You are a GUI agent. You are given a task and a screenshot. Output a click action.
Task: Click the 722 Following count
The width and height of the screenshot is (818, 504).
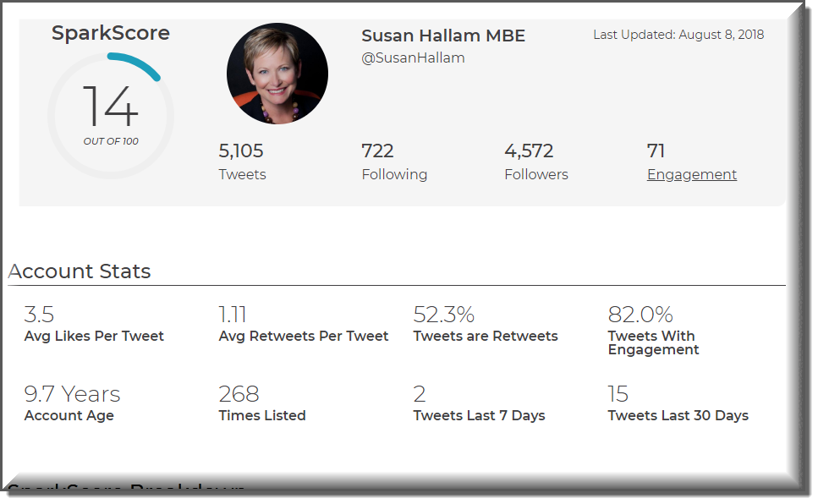point(394,161)
